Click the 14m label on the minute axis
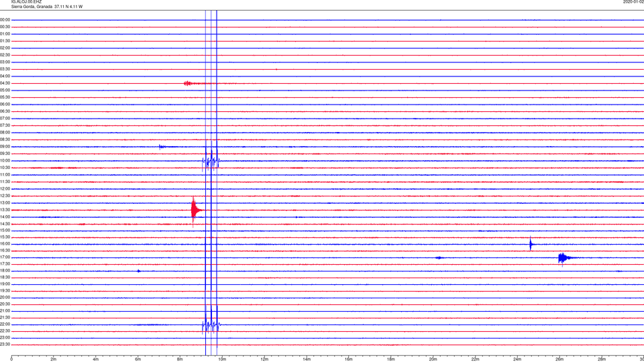 (307, 359)
